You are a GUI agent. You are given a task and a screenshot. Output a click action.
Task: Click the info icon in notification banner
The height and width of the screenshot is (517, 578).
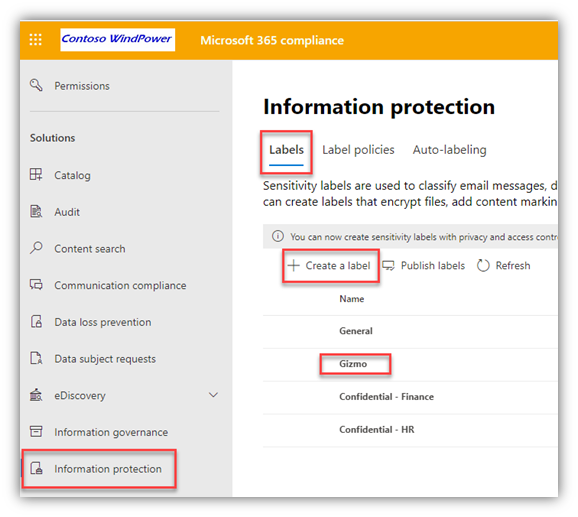pyautogui.click(x=278, y=236)
